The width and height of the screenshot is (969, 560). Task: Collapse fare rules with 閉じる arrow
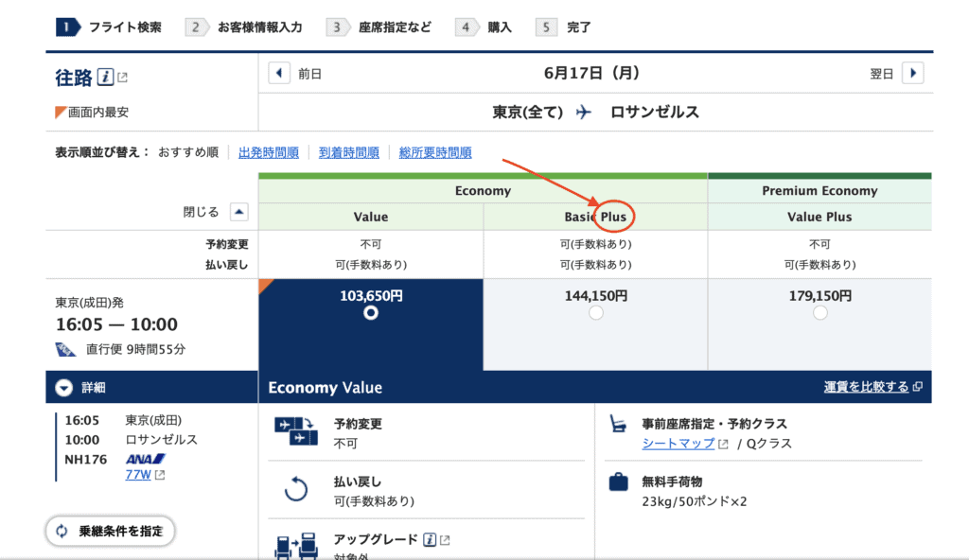pyautogui.click(x=239, y=213)
